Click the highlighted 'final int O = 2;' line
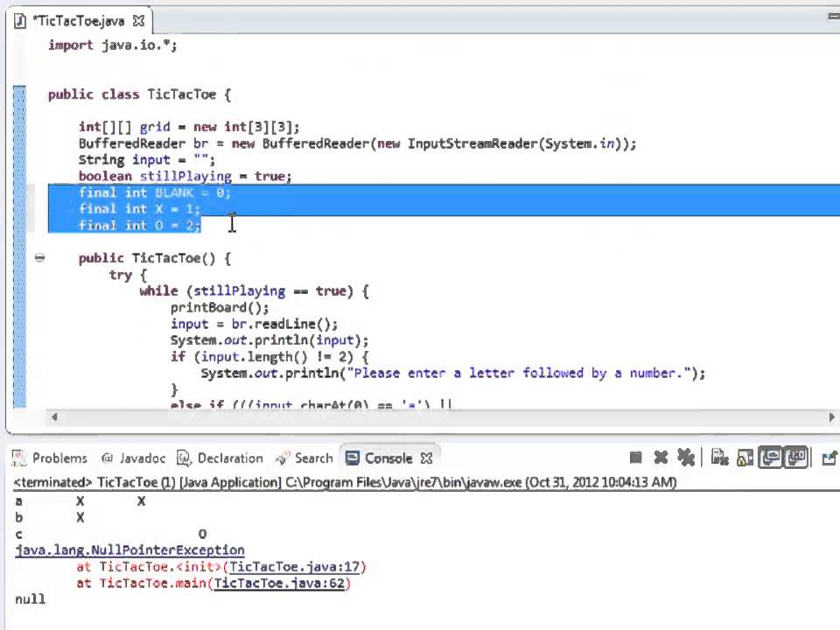The image size is (840, 630). (139, 226)
